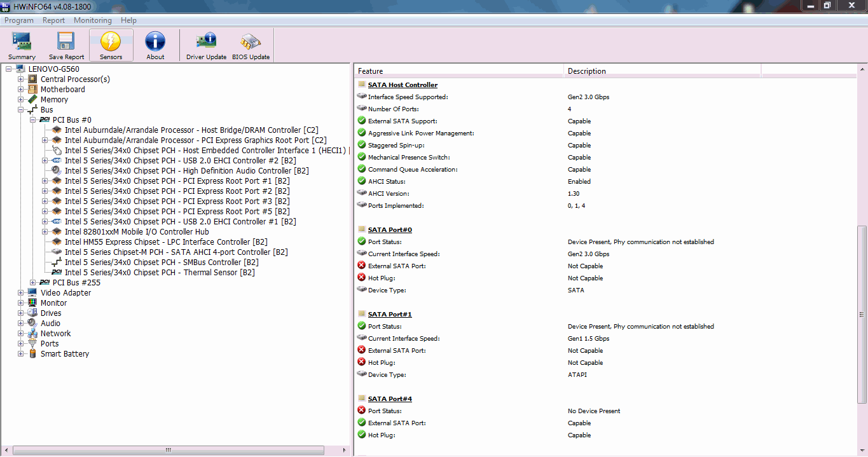868x457 pixels.
Task: Click the HWiNFO64 title bar app icon
Action: pos(5,6)
